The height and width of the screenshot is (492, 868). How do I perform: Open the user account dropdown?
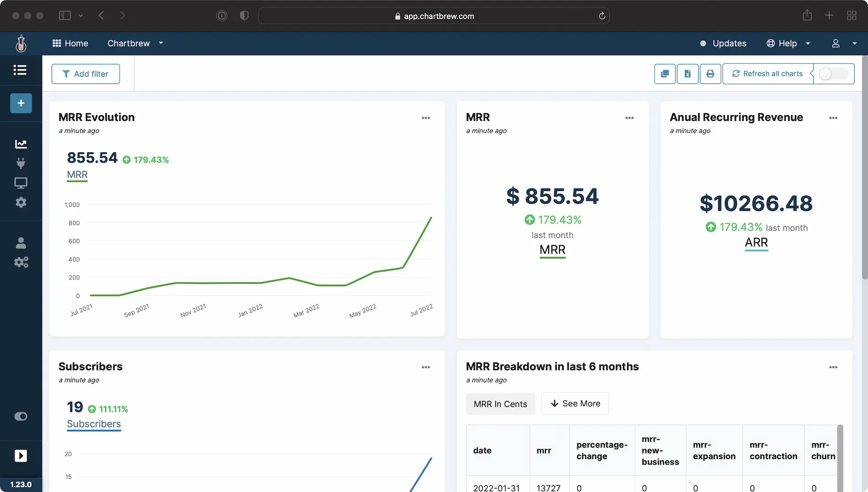coord(844,43)
